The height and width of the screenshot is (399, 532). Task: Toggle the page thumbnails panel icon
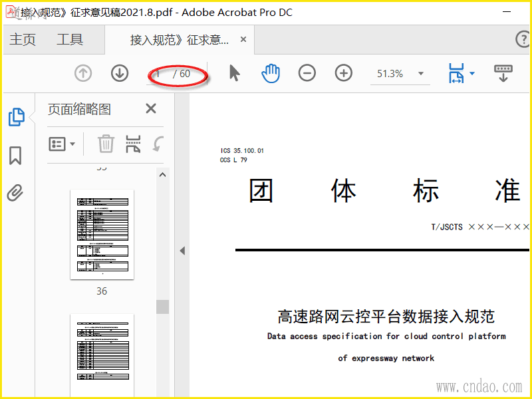coord(16,117)
